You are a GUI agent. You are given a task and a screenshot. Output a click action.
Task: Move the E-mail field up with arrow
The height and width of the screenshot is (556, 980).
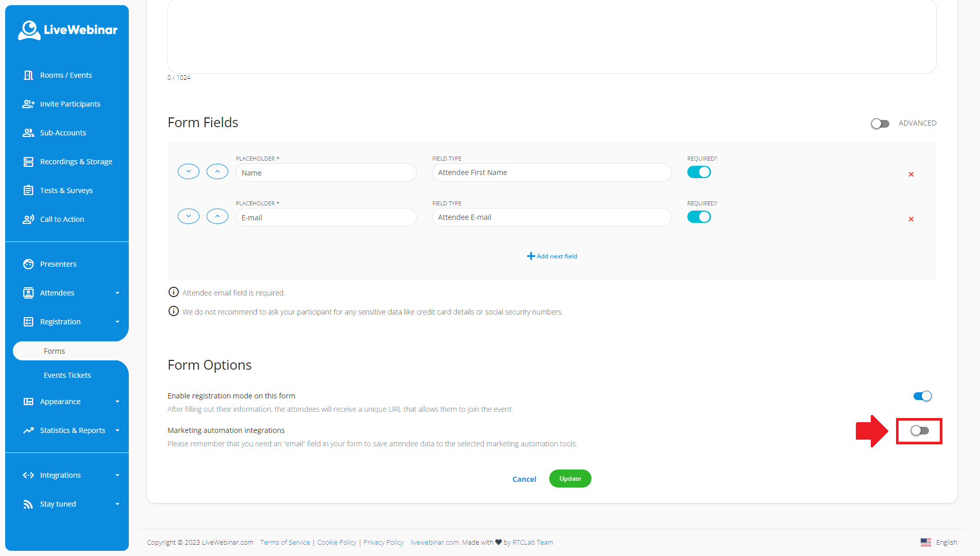coord(217,216)
